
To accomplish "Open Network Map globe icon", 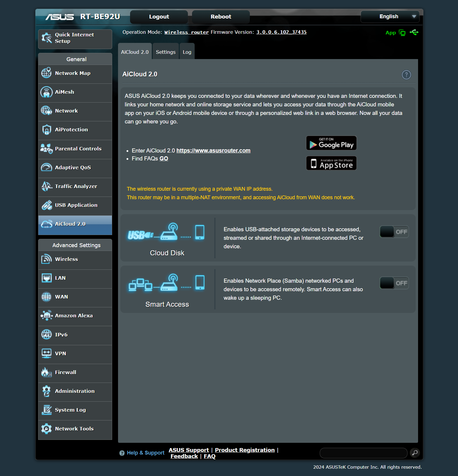I will click(46, 73).
